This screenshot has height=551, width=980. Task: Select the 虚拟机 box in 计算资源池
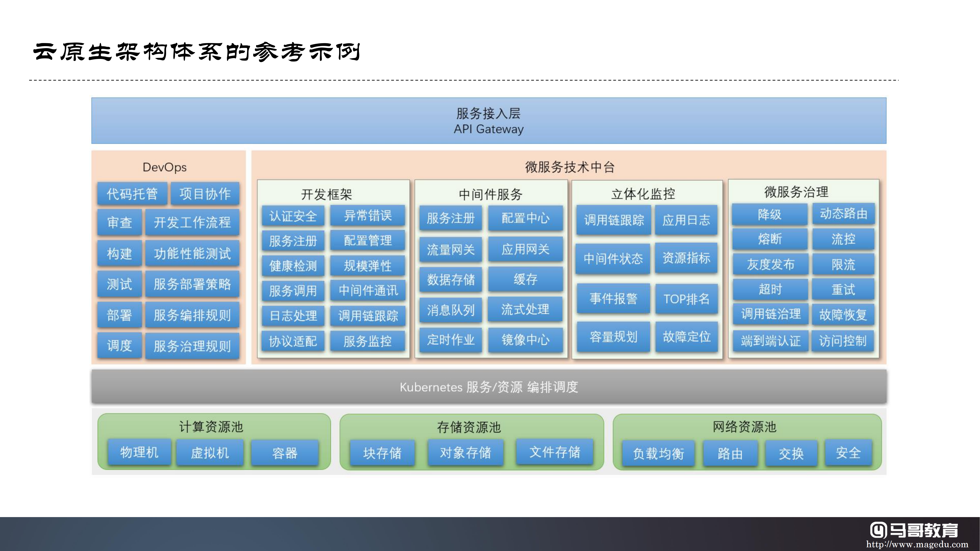[x=210, y=453]
